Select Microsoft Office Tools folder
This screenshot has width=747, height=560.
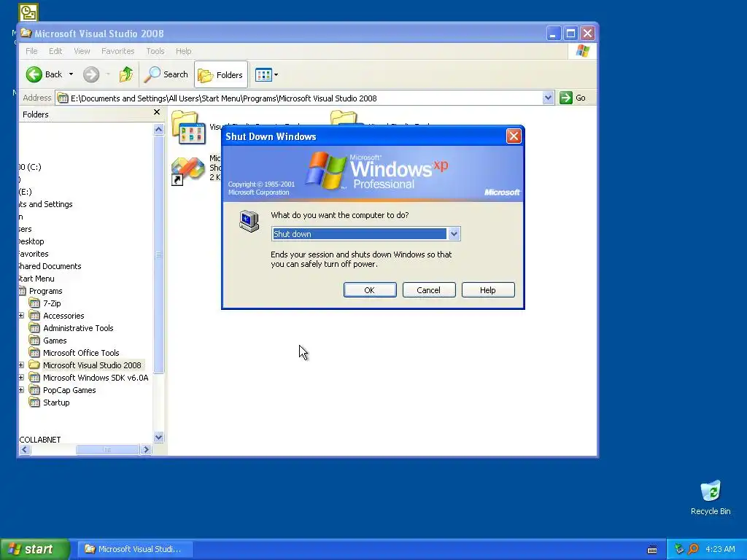point(81,353)
